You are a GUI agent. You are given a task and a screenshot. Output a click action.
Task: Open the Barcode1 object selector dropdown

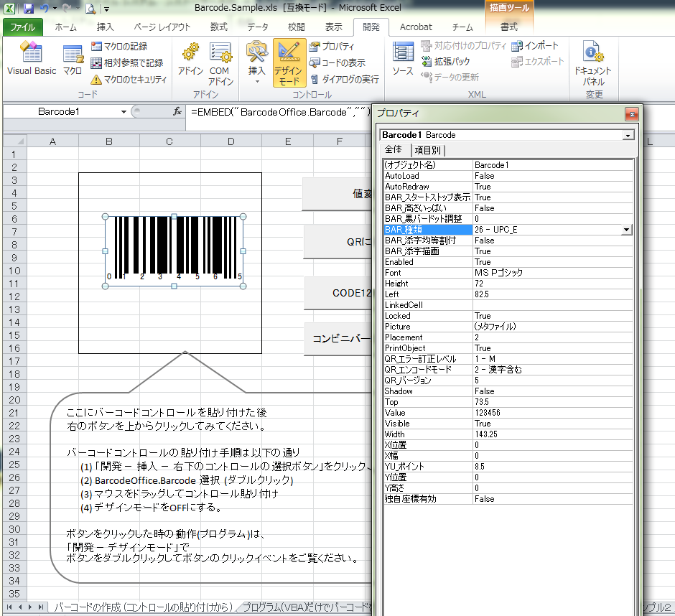(628, 135)
